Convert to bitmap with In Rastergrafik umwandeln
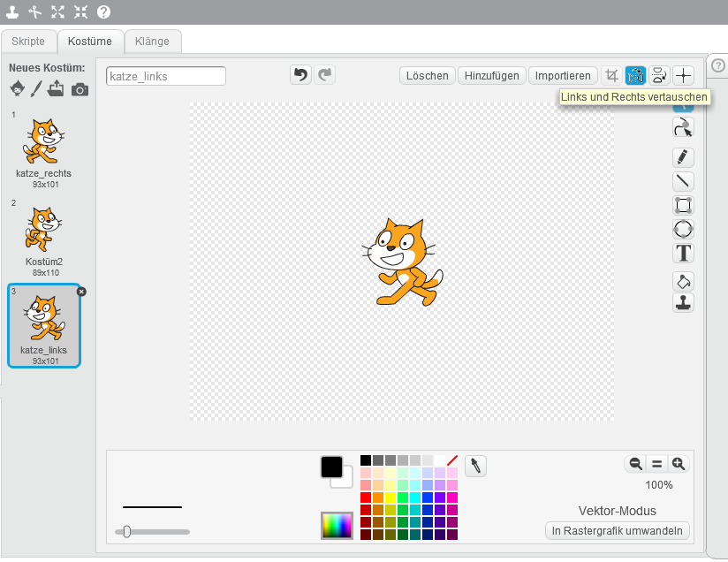Image resolution: width=728 pixels, height=562 pixels. tap(618, 531)
